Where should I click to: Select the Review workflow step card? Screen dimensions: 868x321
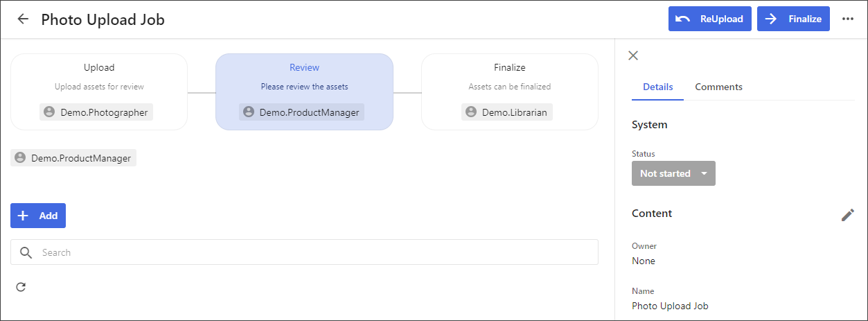pos(304,92)
